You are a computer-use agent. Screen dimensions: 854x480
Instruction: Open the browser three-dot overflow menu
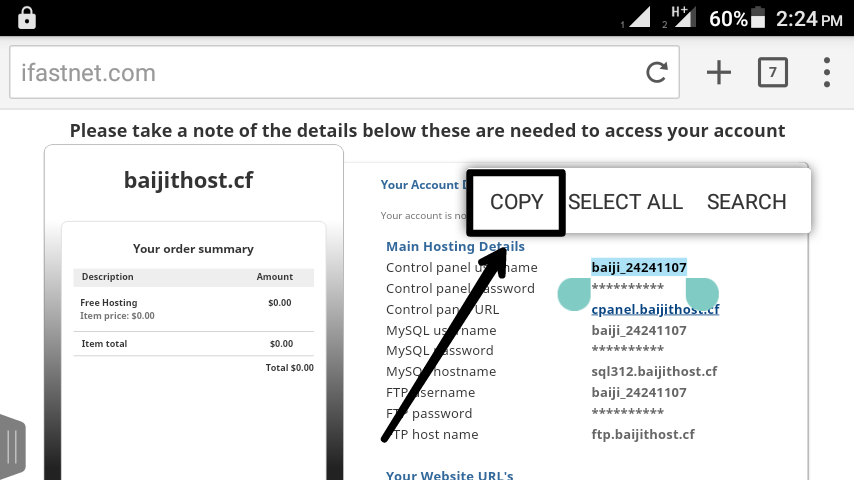coord(827,72)
